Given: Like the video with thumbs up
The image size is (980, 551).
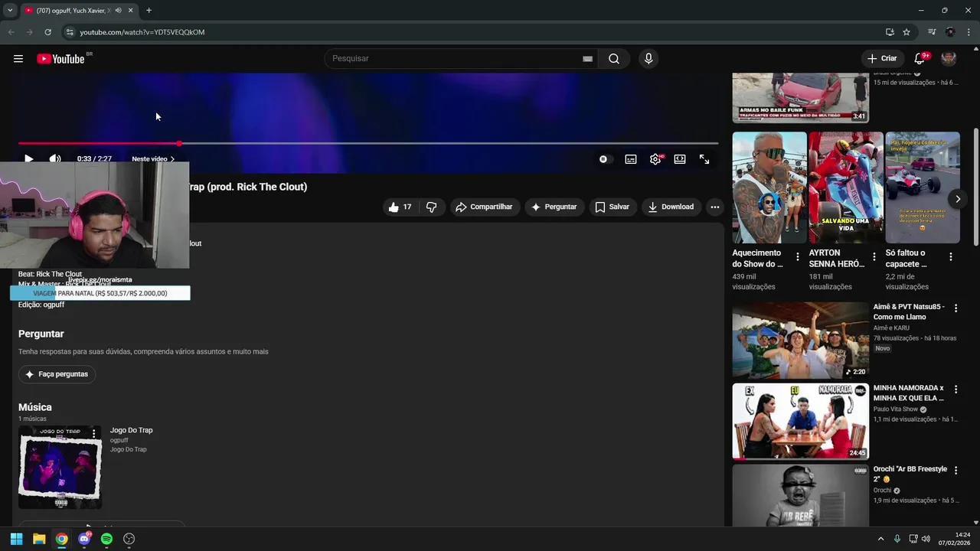Looking at the screenshot, I should click(x=400, y=207).
